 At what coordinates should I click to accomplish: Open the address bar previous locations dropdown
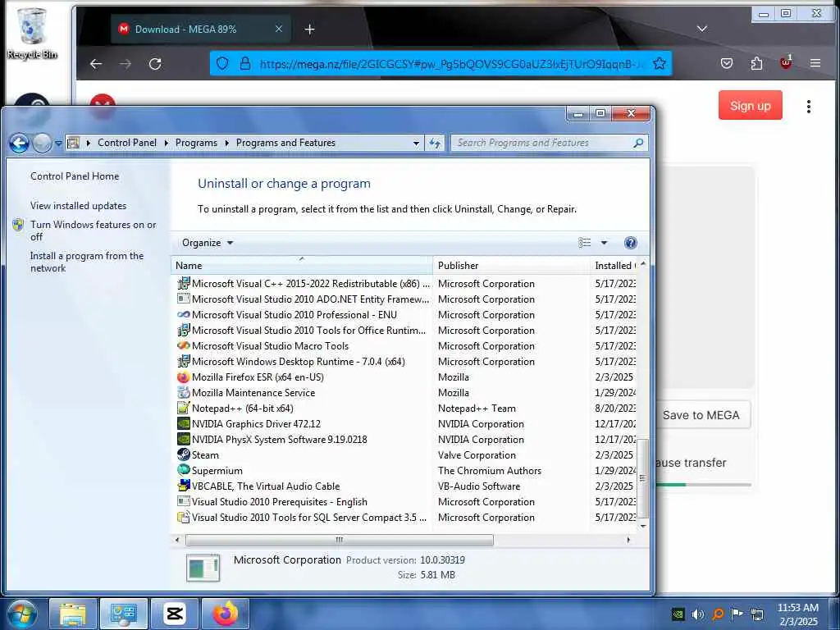coord(416,143)
